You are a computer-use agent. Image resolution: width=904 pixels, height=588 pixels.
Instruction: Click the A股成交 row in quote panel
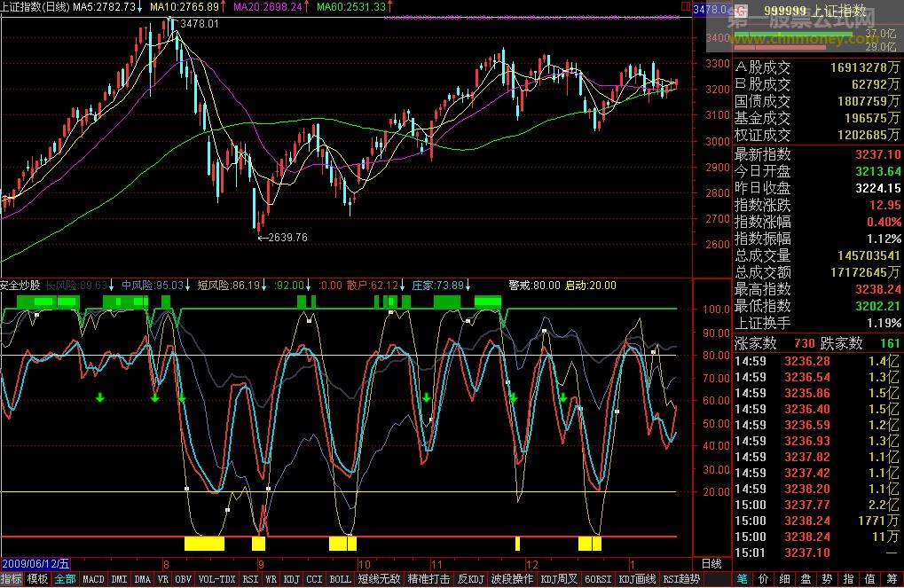[816, 68]
